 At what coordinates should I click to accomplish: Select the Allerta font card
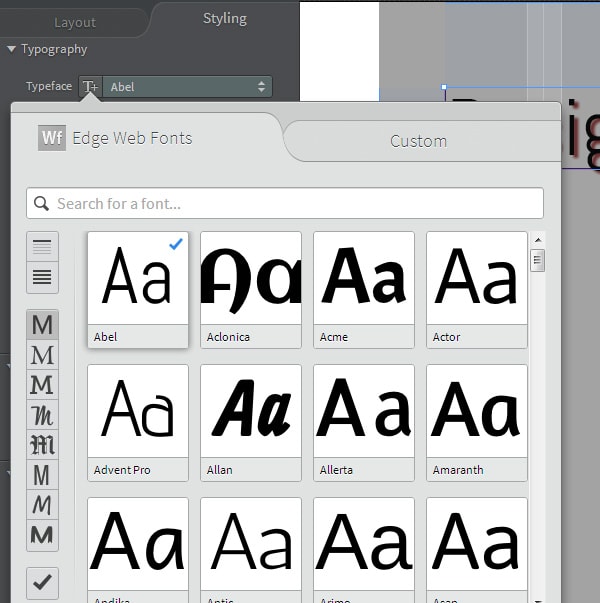pos(364,423)
